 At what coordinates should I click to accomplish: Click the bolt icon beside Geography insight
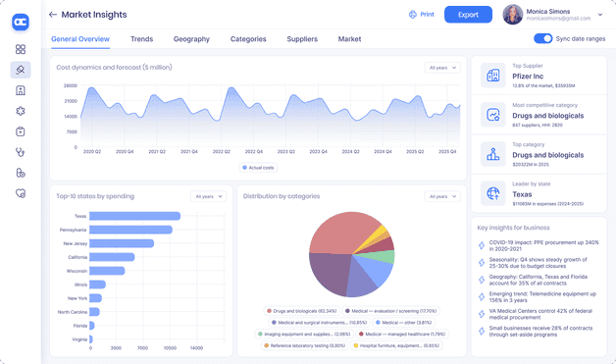click(x=482, y=280)
